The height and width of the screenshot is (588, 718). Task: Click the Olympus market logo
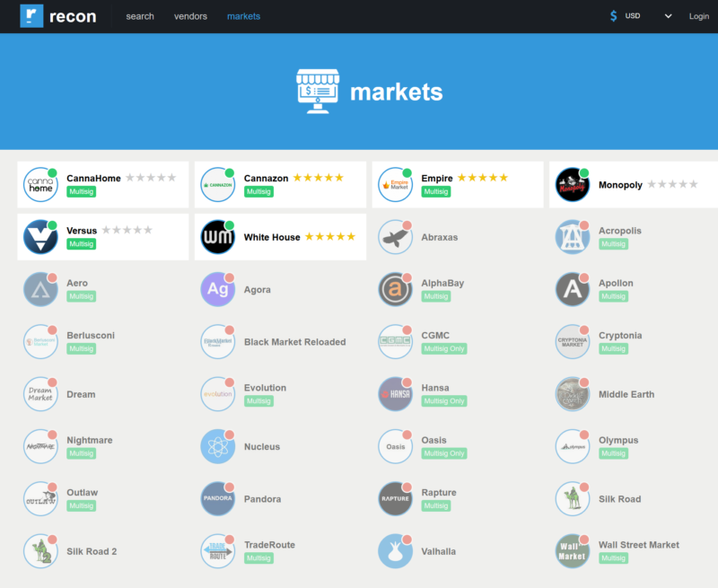[573, 446]
